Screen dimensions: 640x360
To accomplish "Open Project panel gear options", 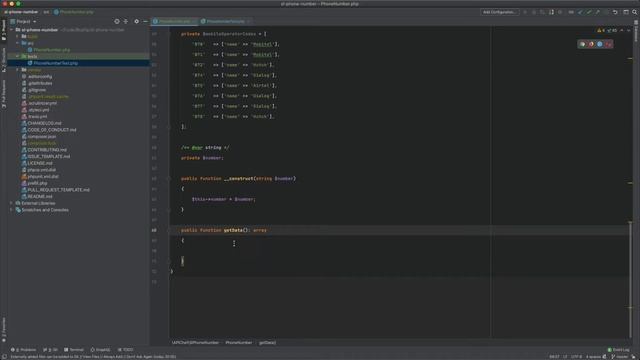I will coord(136,21).
